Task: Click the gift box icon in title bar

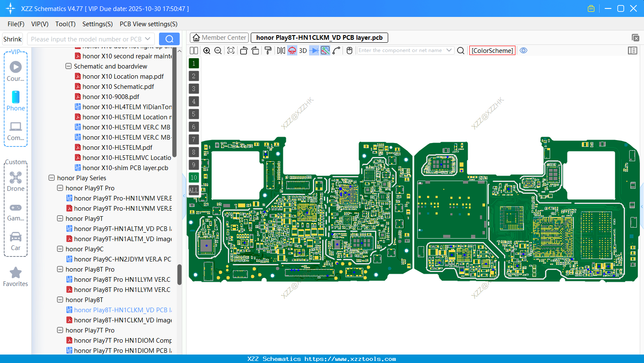Action: pos(591,8)
